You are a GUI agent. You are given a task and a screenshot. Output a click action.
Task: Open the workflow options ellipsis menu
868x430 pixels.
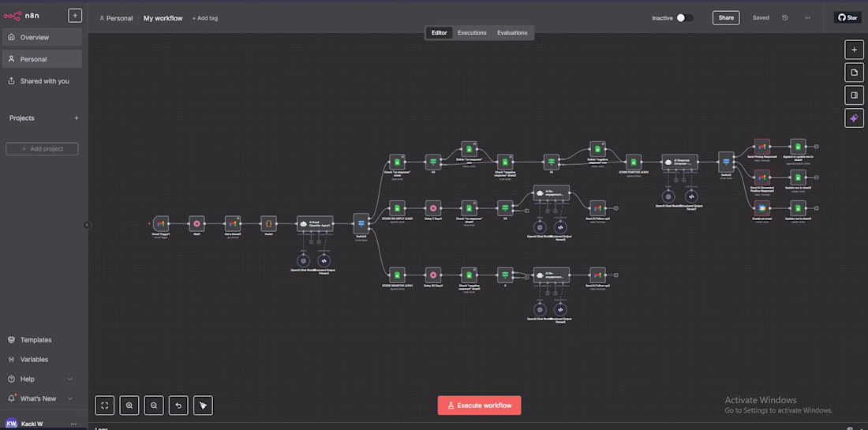(808, 17)
